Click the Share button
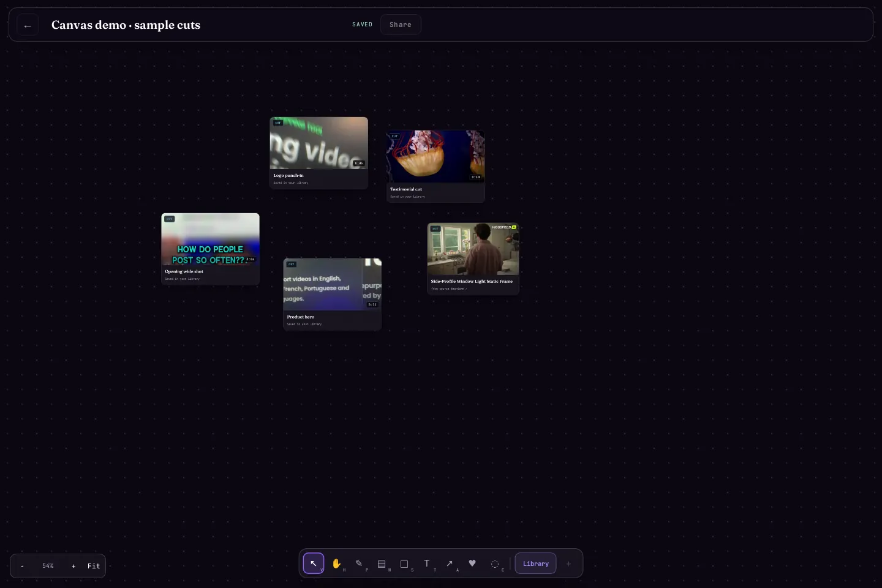This screenshot has width=882, height=588. [401, 24]
